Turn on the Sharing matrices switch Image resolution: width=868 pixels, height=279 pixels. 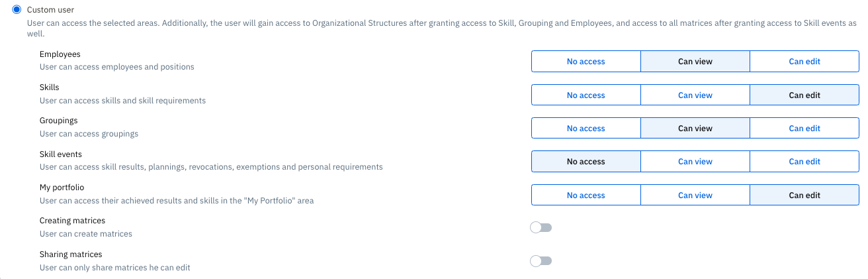coord(541,261)
